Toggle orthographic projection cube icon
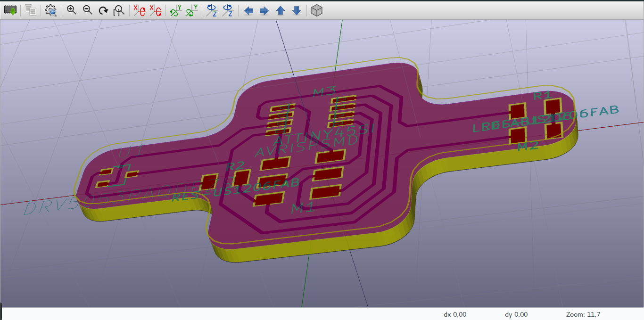 pyautogui.click(x=316, y=10)
